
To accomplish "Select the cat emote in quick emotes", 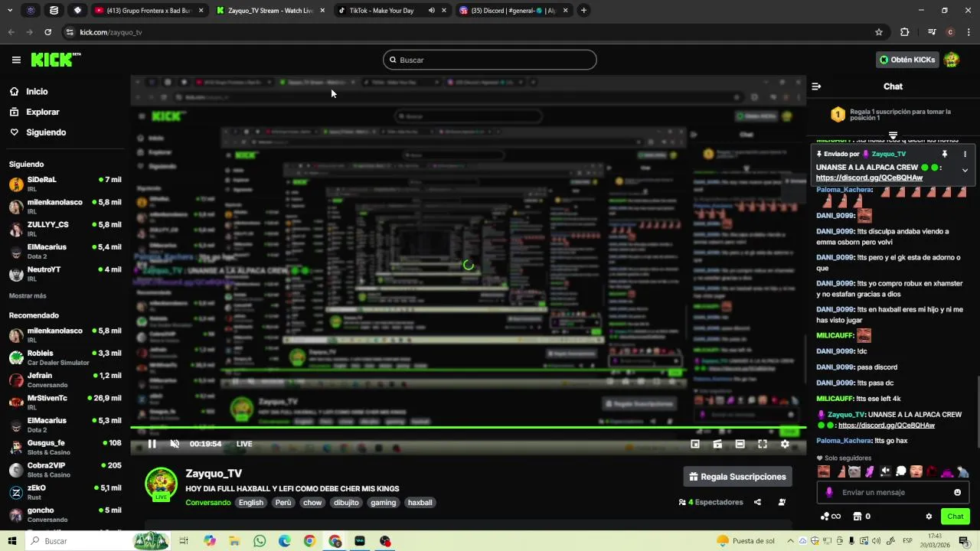I will [854, 471].
